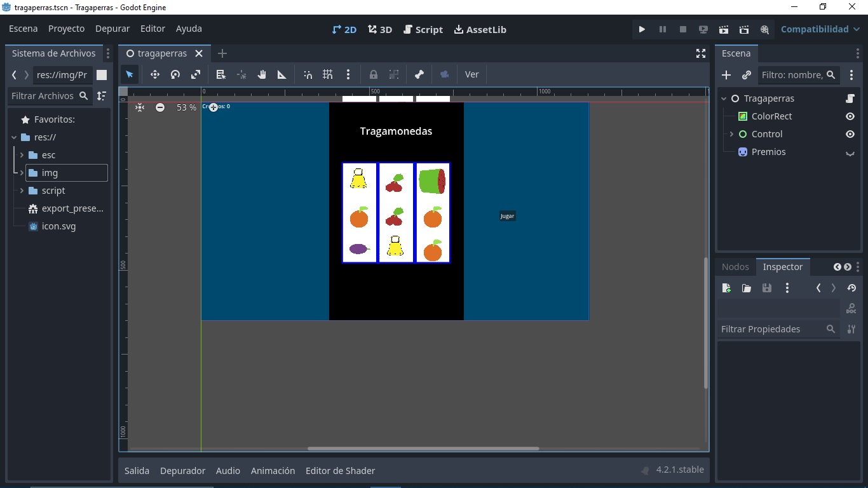Toggle visibility of the Premios node
This screenshot has width=868, height=488.
click(x=850, y=152)
